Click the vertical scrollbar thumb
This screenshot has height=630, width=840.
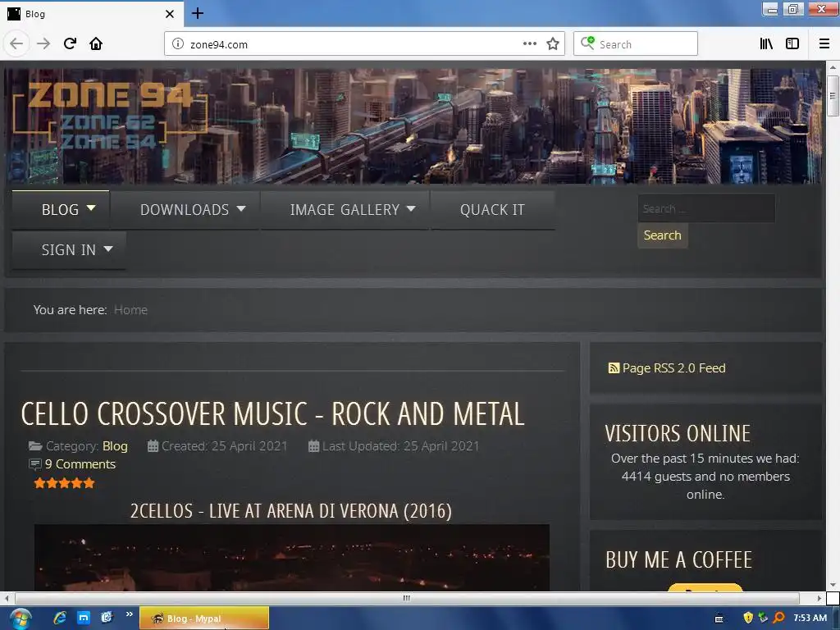833,96
